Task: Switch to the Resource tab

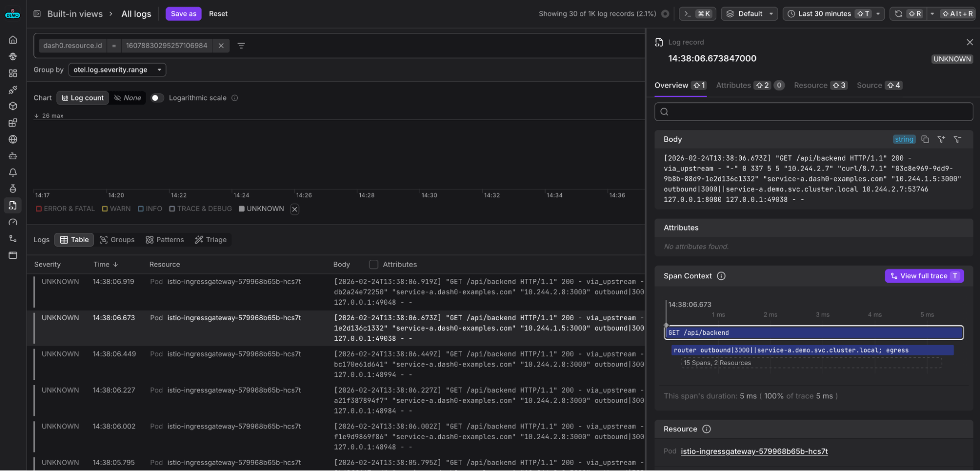Action: tap(821, 85)
